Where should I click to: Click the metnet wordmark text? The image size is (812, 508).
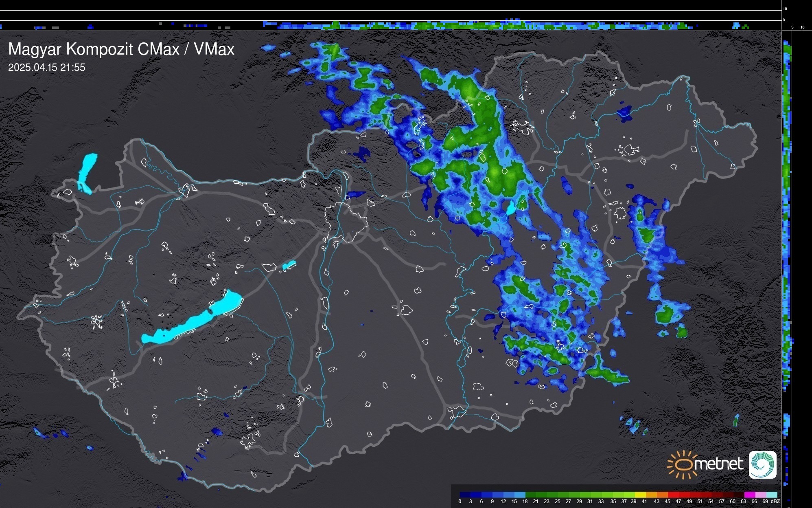[x=718, y=464]
